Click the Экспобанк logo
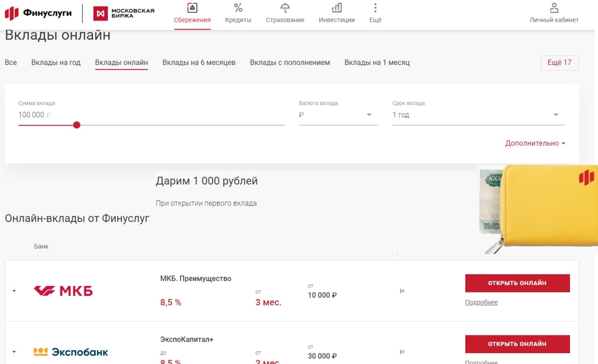Viewport: 598px width, 364px height. pyautogui.click(x=71, y=352)
